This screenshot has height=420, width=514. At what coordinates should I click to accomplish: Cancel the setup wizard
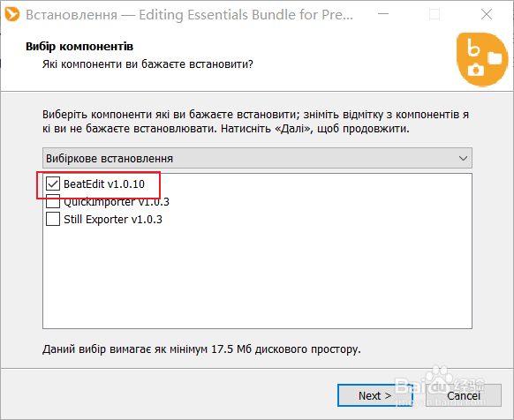tap(464, 395)
